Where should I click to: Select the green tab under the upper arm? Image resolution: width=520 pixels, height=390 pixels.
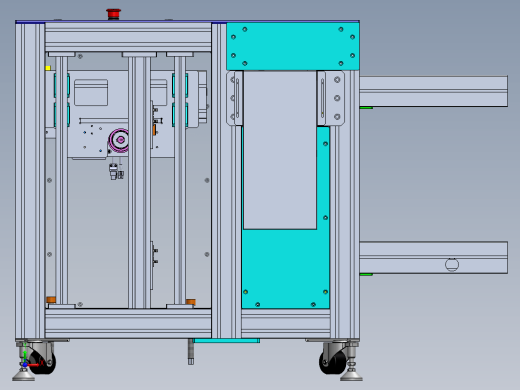click(366, 108)
